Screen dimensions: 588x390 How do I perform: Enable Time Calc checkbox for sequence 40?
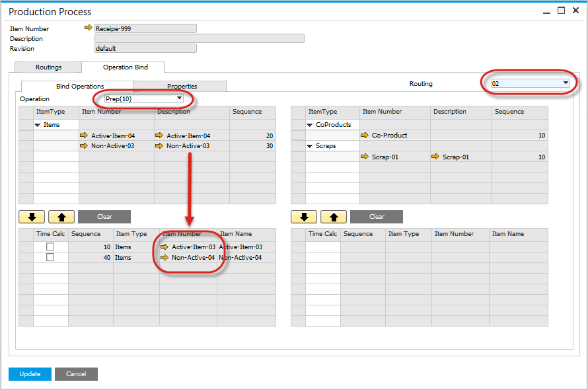50,257
